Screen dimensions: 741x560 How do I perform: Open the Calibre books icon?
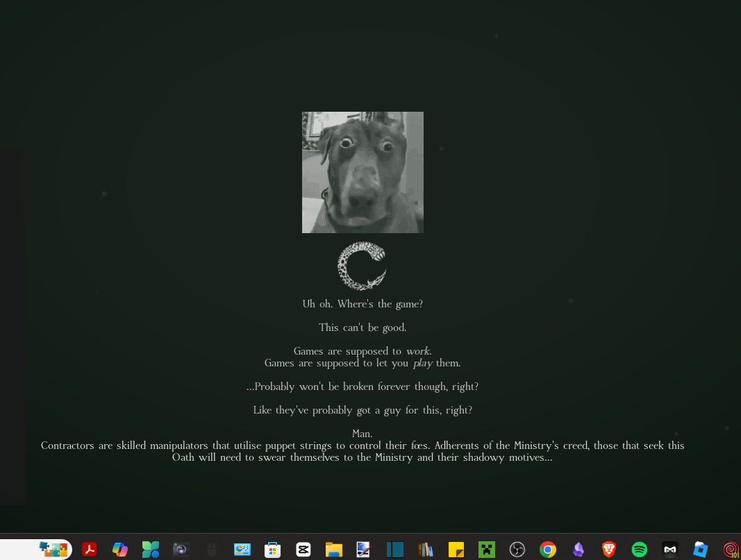pos(426,550)
